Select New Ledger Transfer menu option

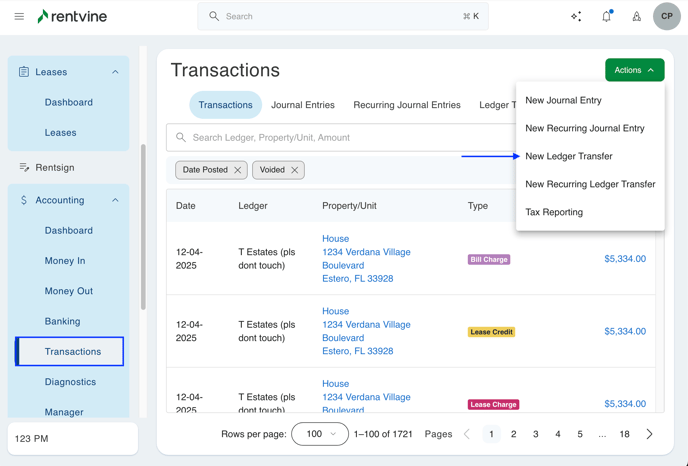(569, 156)
